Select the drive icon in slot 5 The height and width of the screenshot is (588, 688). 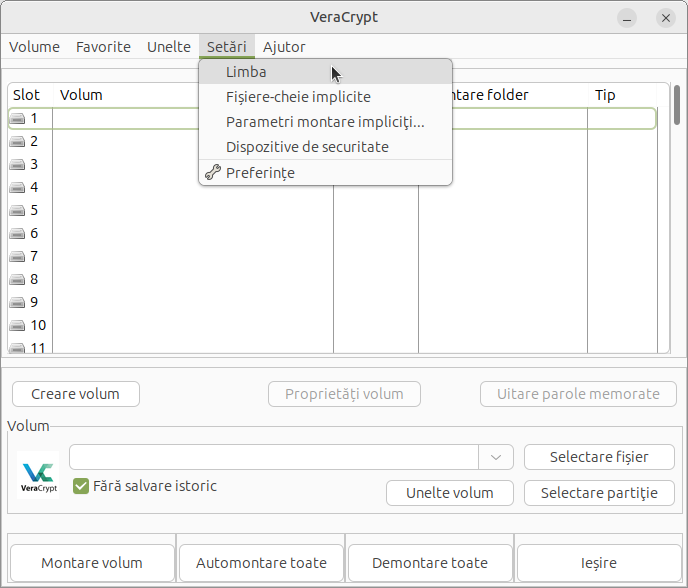click(x=18, y=211)
